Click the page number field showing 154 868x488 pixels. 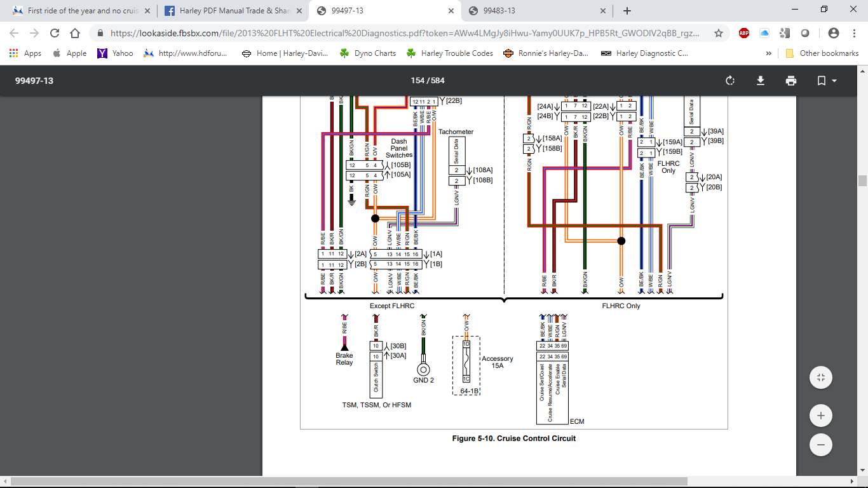pyautogui.click(x=417, y=81)
